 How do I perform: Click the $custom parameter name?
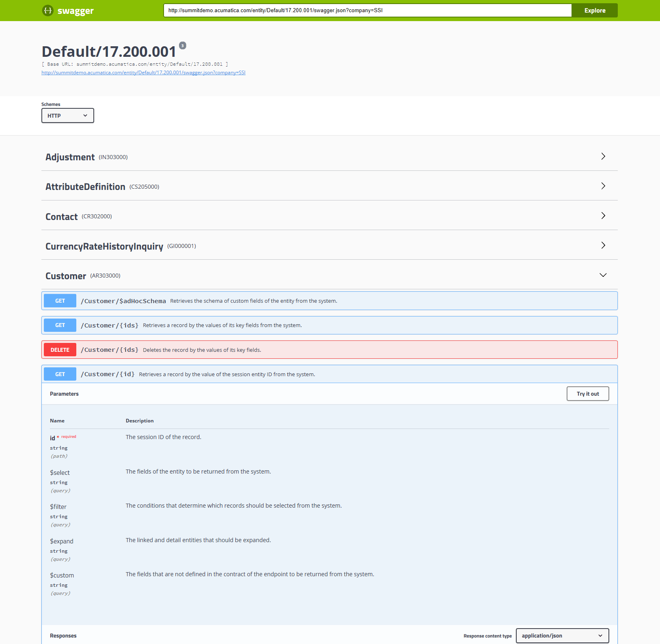[x=62, y=575]
